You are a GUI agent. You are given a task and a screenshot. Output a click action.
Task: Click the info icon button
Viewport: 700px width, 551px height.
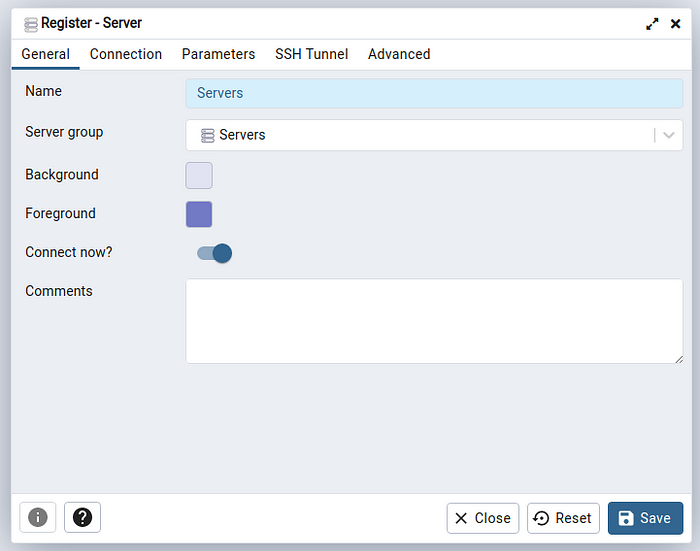tap(38, 518)
